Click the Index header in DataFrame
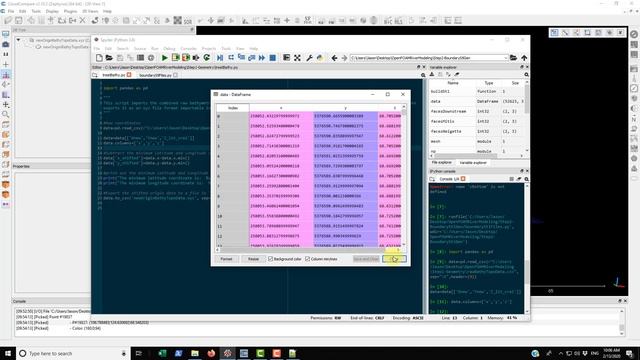 pos(233,108)
